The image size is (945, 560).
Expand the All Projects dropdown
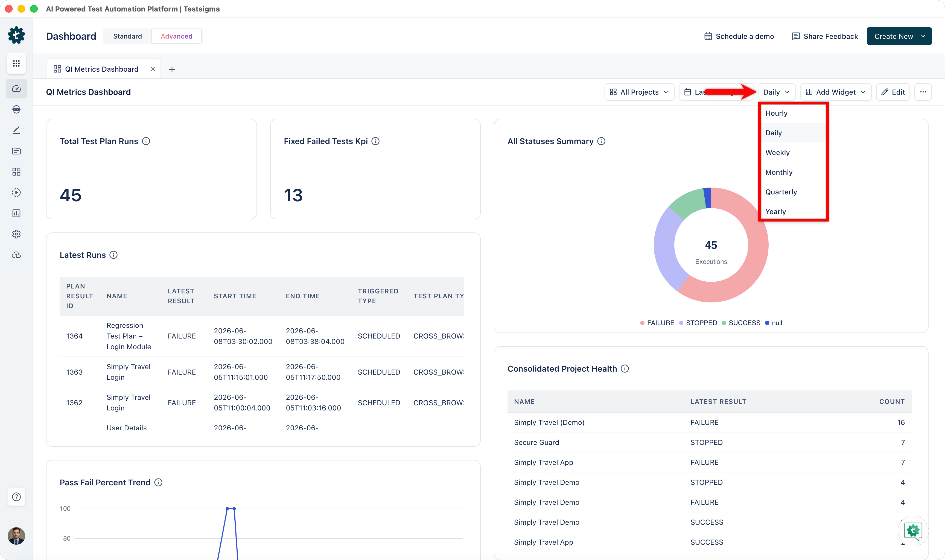click(x=639, y=92)
